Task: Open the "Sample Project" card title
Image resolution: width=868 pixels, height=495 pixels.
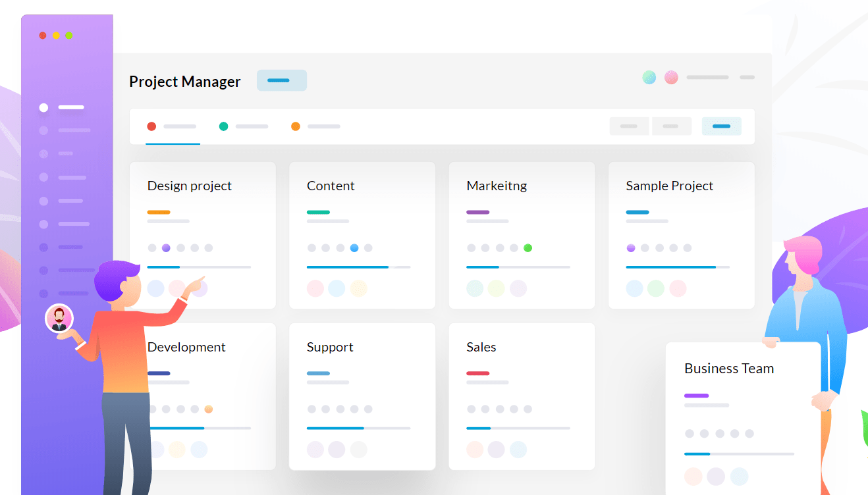Action: point(670,186)
